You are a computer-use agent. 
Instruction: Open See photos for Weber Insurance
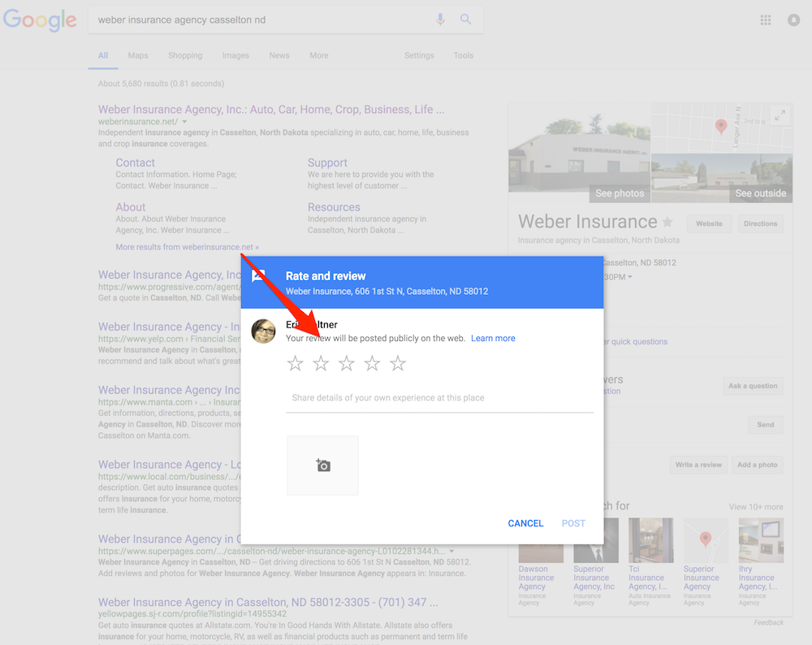coord(620,193)
